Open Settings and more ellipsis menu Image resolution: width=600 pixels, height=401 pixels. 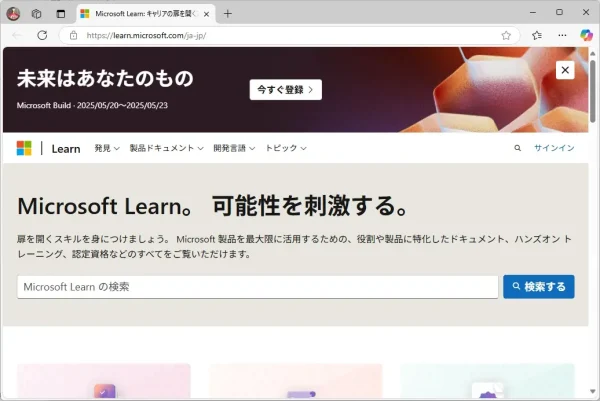(562, 35)
